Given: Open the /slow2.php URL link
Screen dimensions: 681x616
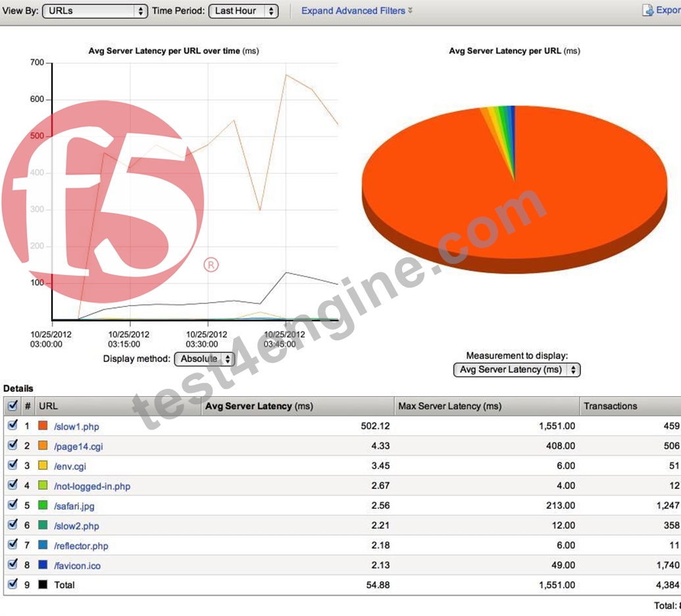Looking at the screenshot, I should click(x=76, y=526).
